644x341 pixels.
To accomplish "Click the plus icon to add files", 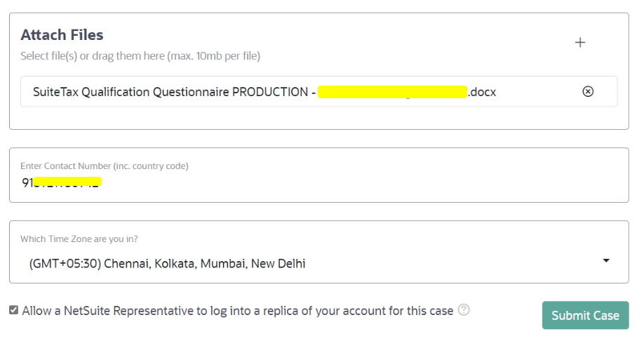I will [580, 42].
